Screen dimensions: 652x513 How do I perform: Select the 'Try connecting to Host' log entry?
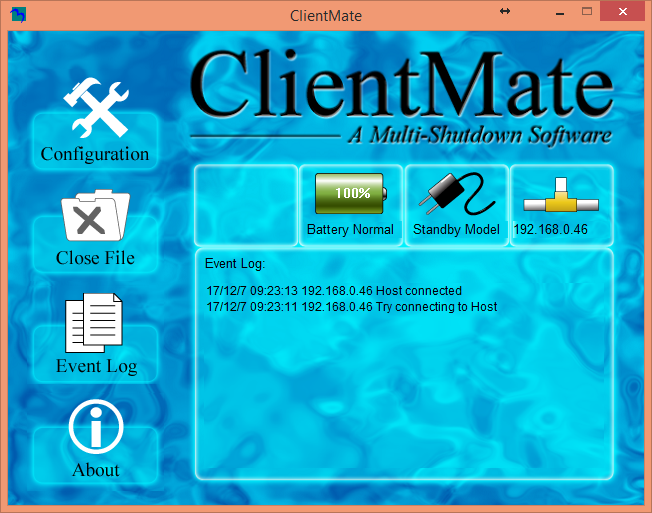coord(352,307)
